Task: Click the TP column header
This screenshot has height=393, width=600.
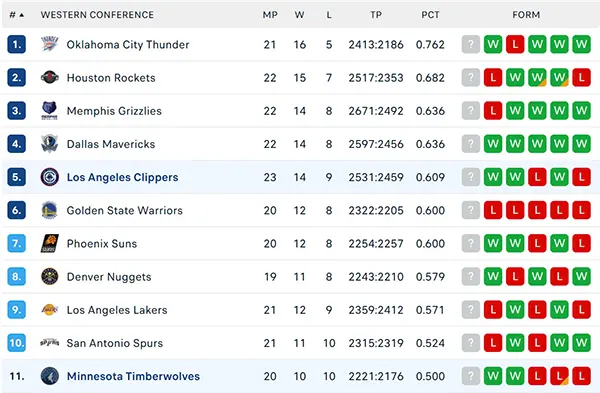Action: (376, 15)
